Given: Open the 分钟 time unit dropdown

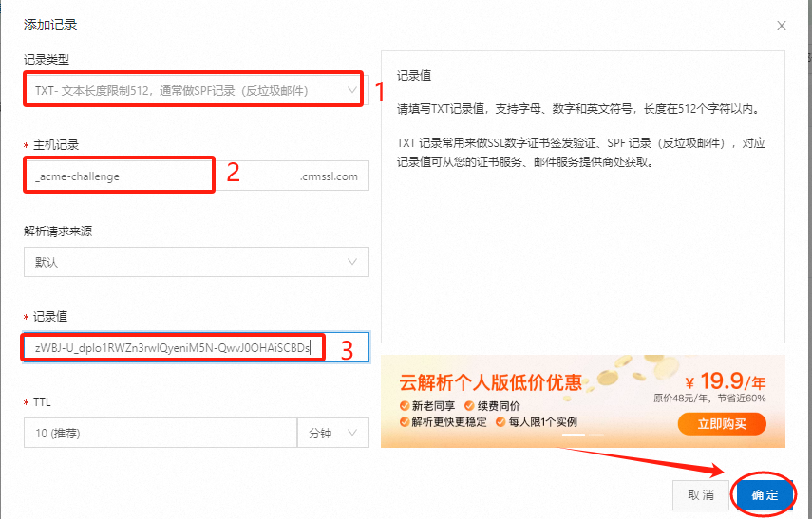Looking at the screenshot, I should (x=333, y=433).
